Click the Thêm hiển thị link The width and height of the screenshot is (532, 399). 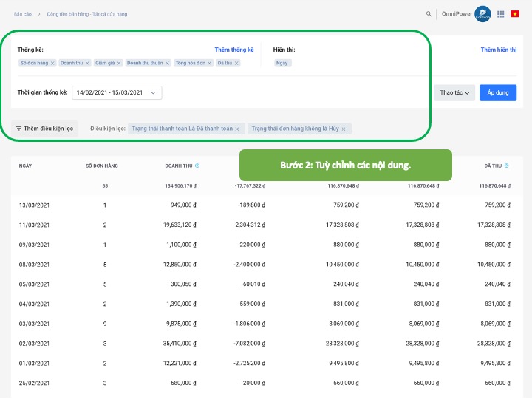click(498, 50)
